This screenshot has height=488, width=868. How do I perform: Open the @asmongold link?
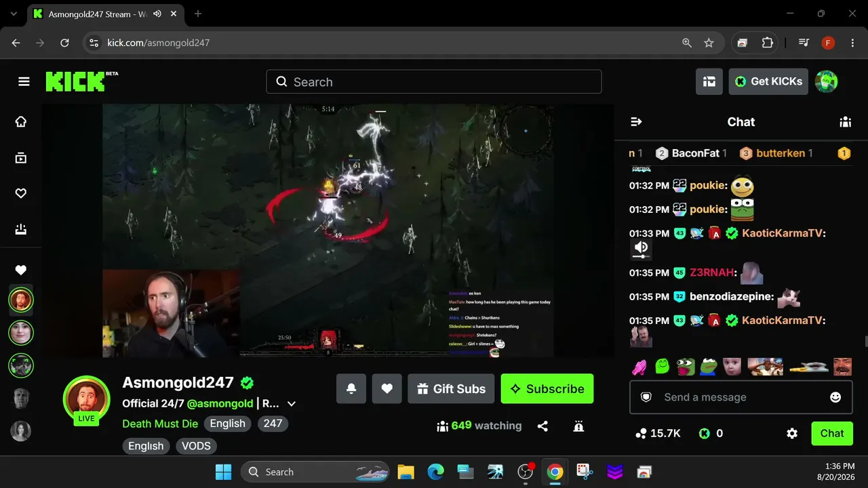[x=220, y=403]
